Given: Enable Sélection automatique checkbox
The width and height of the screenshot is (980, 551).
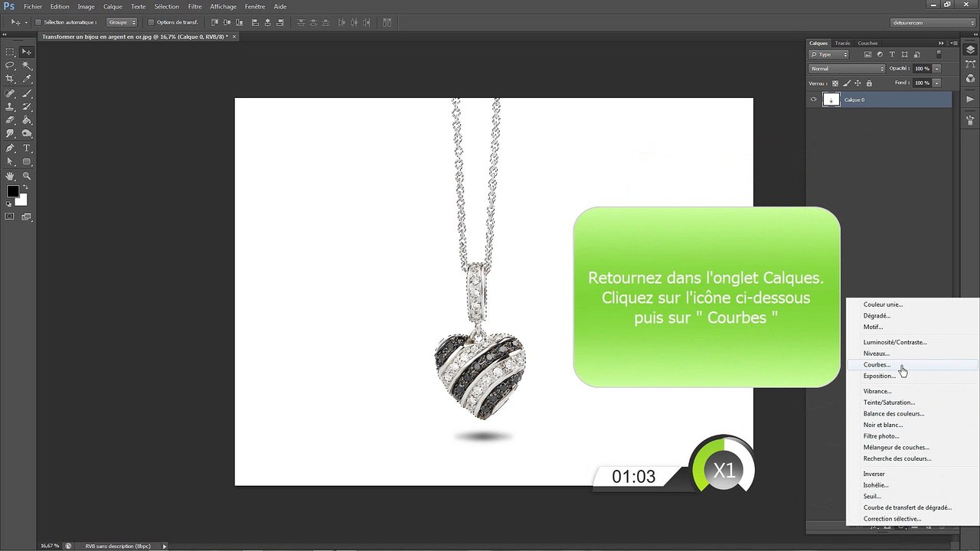Looking at the screenshot, I should coord(38,22).
